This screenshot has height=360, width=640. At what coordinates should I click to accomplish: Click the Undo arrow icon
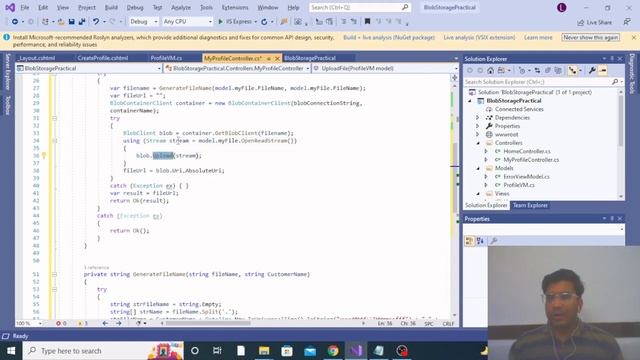point(96,22)
